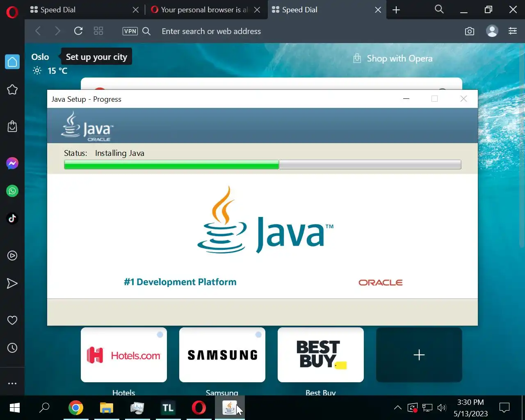Viewport: 525px width, 420px height.
Task: Click the Java installation progress bar
Action: [x=262, y=165]
